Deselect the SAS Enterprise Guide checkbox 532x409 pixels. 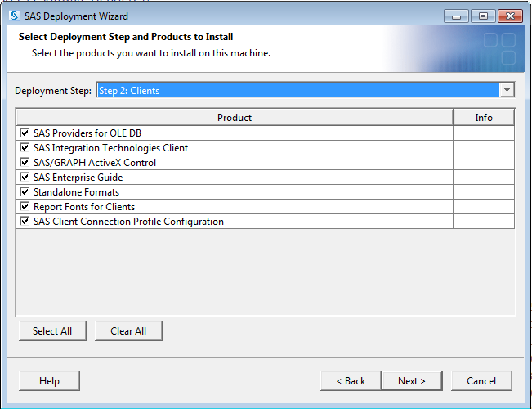point(25,178)
